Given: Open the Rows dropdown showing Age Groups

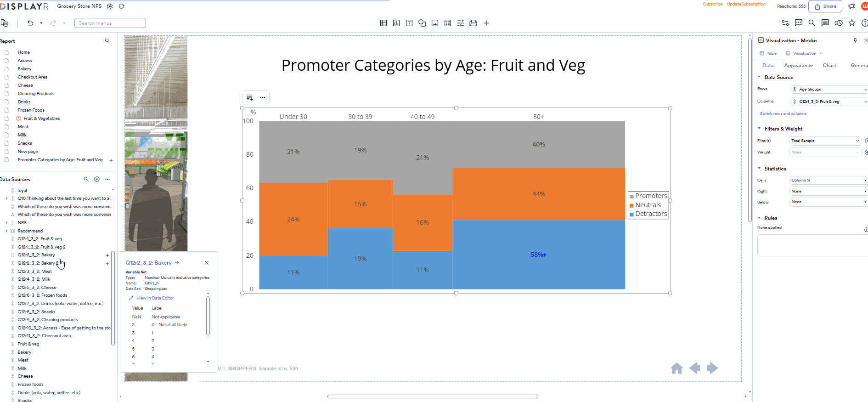Looking at the screenshot, I should pos(829,89).
